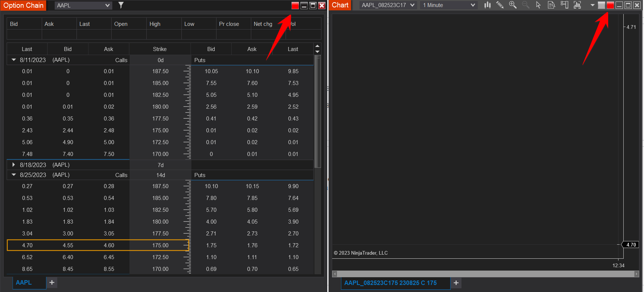Click the zoom out magnifier icon
Screen dimensions: 644x292
click(x=526, y=5)
